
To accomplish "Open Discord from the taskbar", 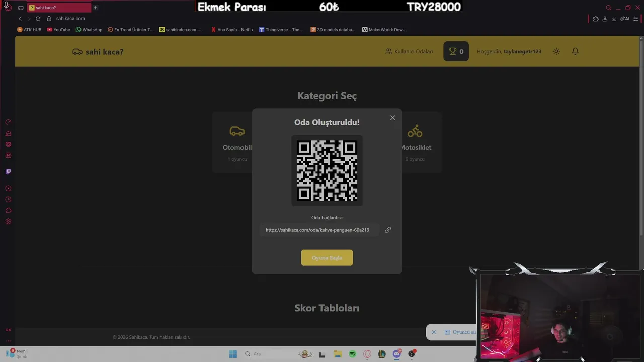I will (397, 354).
